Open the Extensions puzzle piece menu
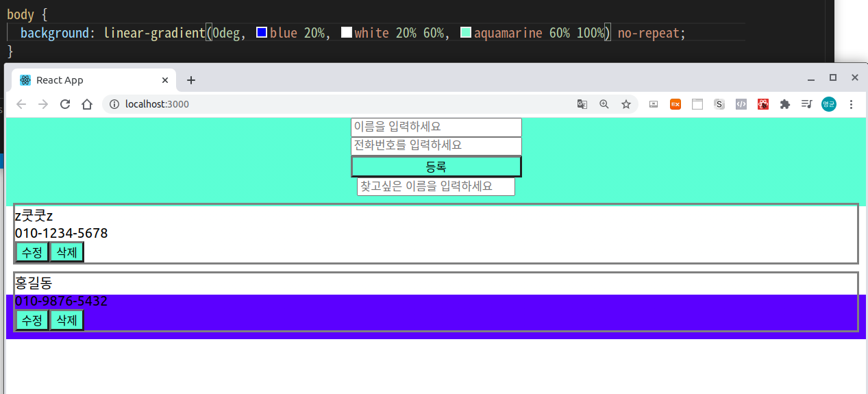Screen dimensions: 868x394 (x=785, y=104)
